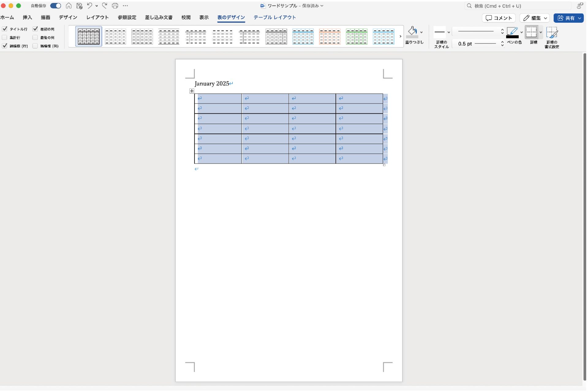Click the redo arrow icon
The width and height of the screenshot is (588, 392).
pyautogui.click(x=104, y=6)
